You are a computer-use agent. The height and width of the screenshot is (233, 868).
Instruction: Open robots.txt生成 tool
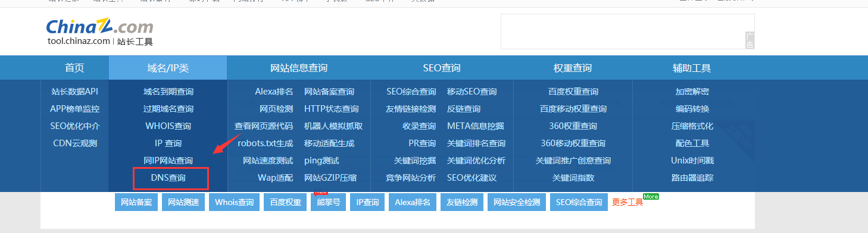coord(266,143)
